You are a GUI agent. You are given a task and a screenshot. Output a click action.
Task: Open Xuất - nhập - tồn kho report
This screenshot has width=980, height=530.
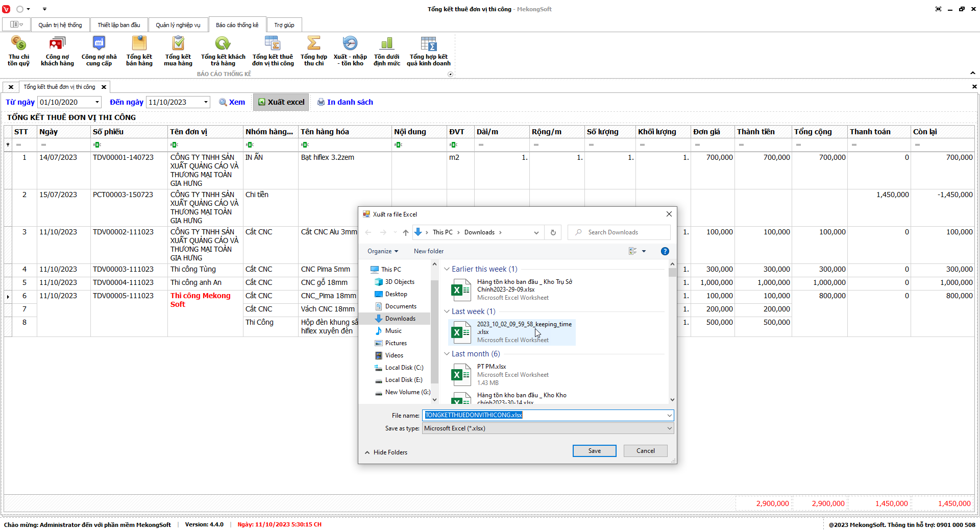point(350,51)
